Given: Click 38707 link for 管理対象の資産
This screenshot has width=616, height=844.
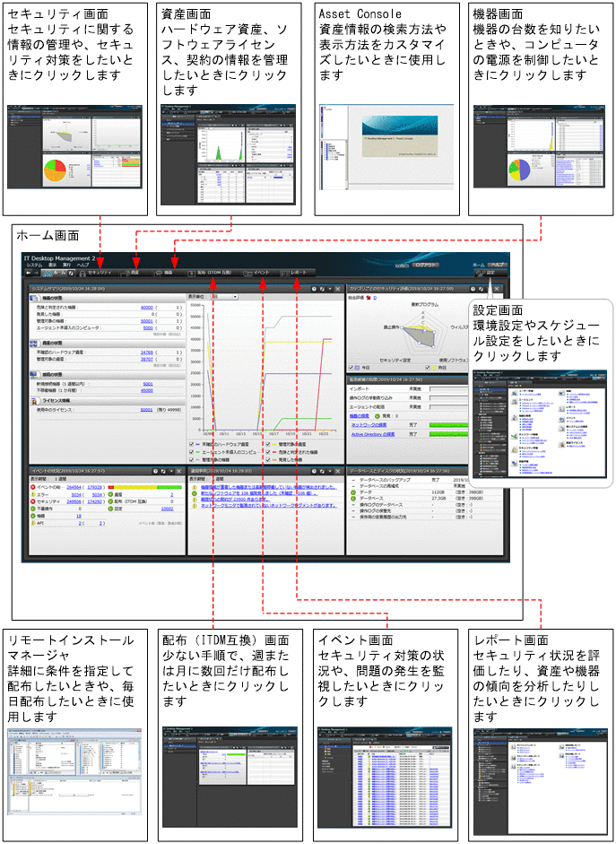Looking at the screenshot, I should (x=147, y=358).
